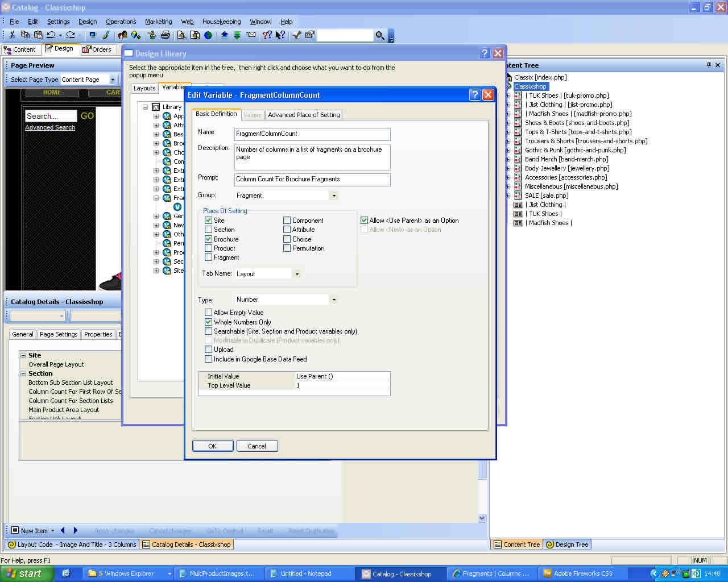Toggle Whole Numbers Only checkbox
The image size is (728, 582).
[209, 322]
